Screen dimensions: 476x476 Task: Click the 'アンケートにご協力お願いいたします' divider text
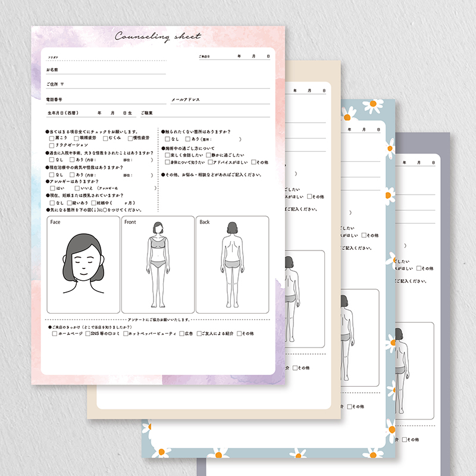click(158, 320)
